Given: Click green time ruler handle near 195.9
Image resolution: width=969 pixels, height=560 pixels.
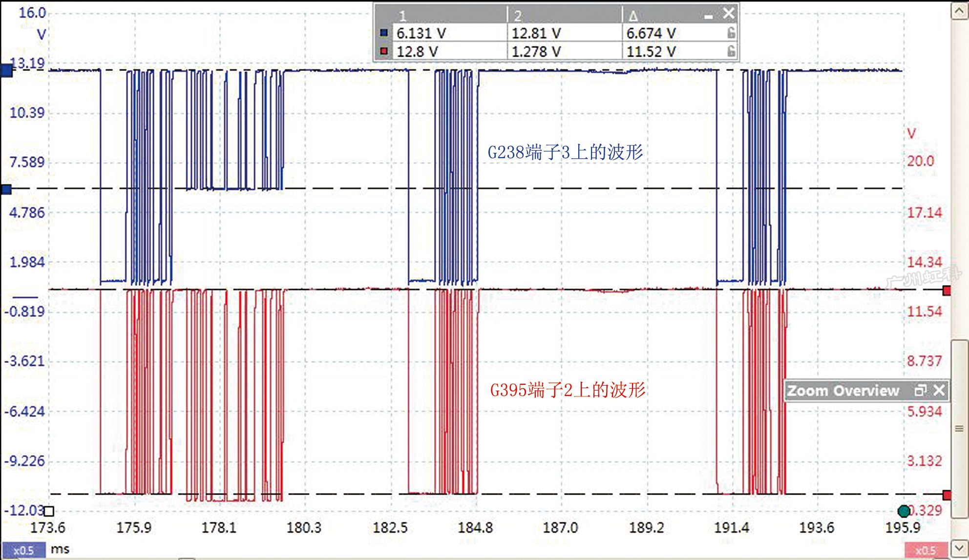Looking at the screenshot, I should coord(904,511).
